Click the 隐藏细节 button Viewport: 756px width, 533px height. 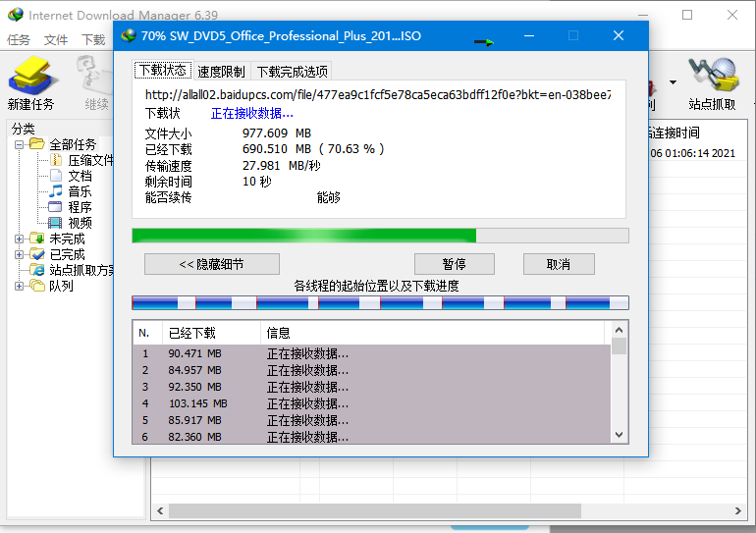click(212, 264)
